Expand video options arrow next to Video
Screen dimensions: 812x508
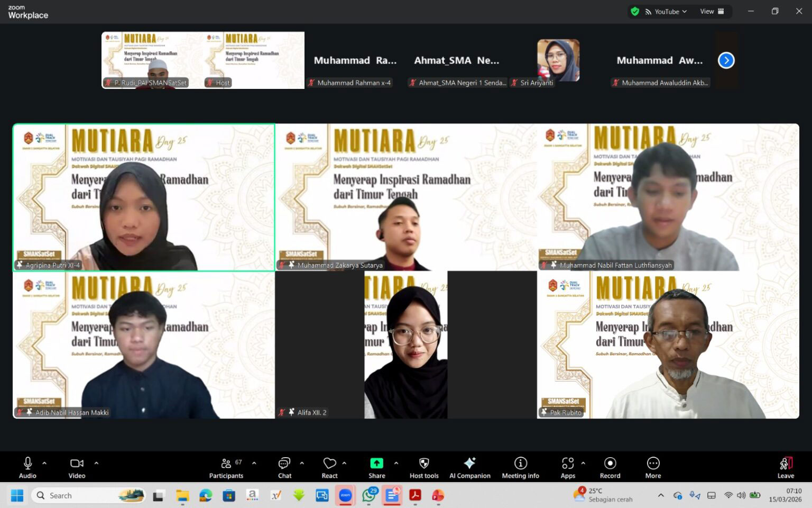click(x=96, y=463)
